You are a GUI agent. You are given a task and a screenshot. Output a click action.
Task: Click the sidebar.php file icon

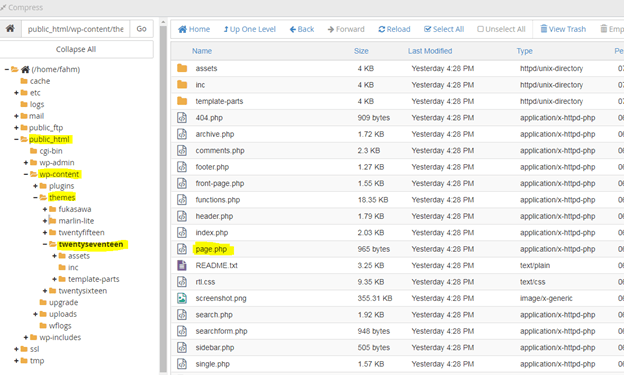click(x=182, y=347)
